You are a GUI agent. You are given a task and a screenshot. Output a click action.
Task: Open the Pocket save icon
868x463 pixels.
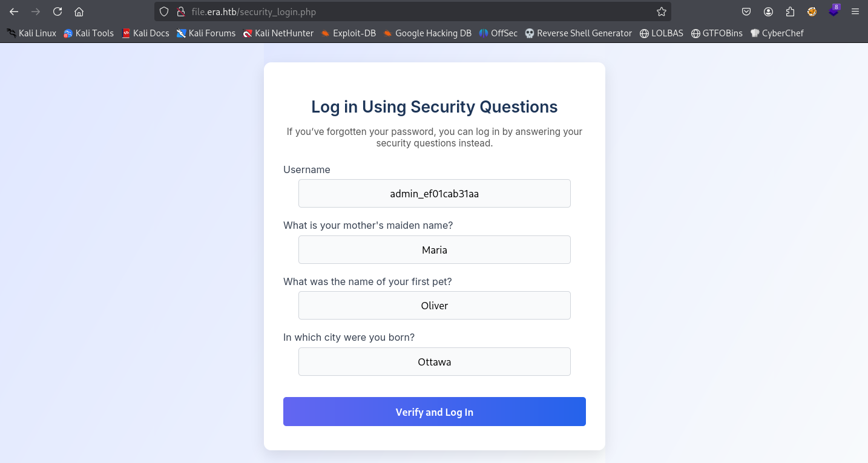pos(746,11)
